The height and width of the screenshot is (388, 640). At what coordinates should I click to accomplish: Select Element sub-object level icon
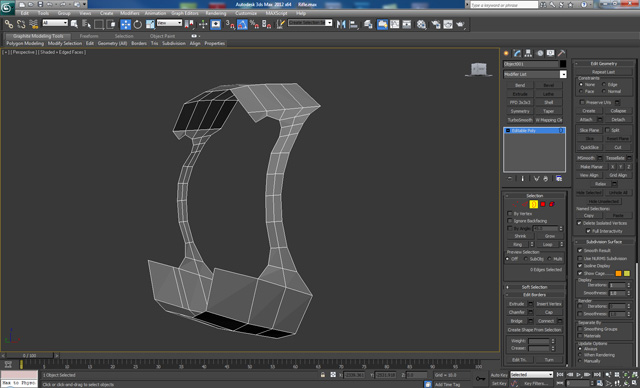[552, 204]
